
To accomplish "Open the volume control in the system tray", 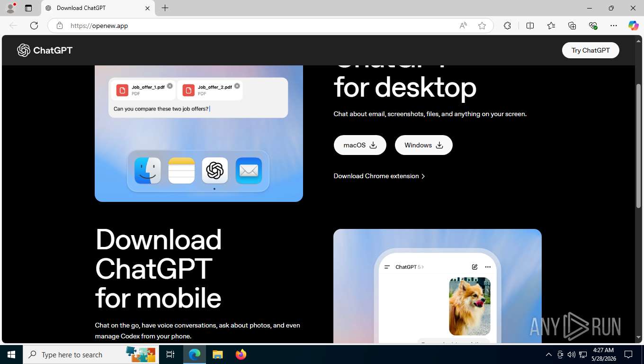I will click(572, 355).
